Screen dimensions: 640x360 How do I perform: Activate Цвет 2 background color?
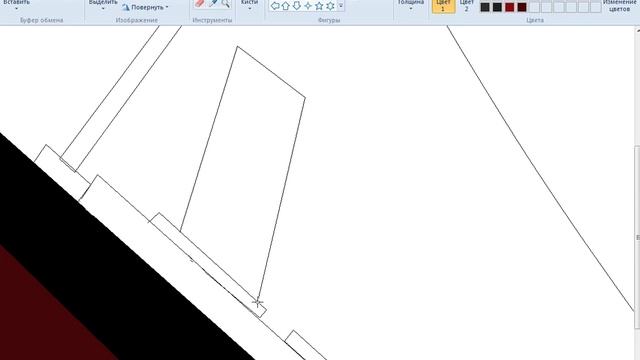466,7
